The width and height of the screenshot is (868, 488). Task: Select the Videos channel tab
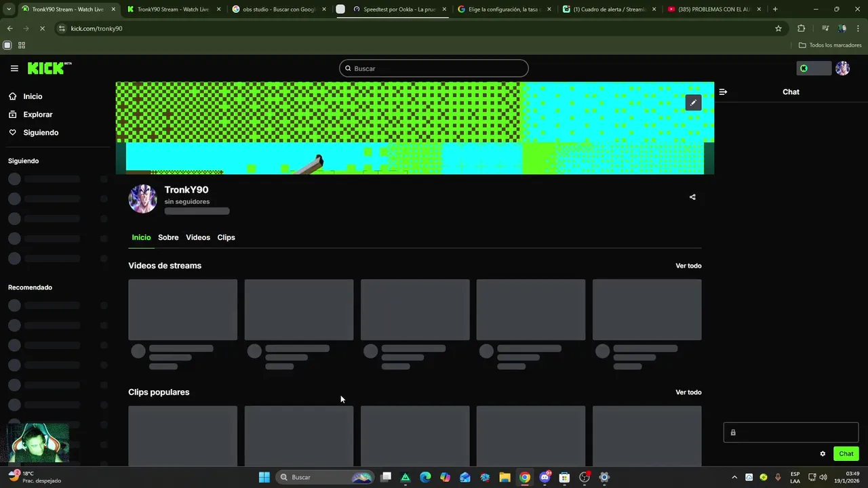point(198,237)
